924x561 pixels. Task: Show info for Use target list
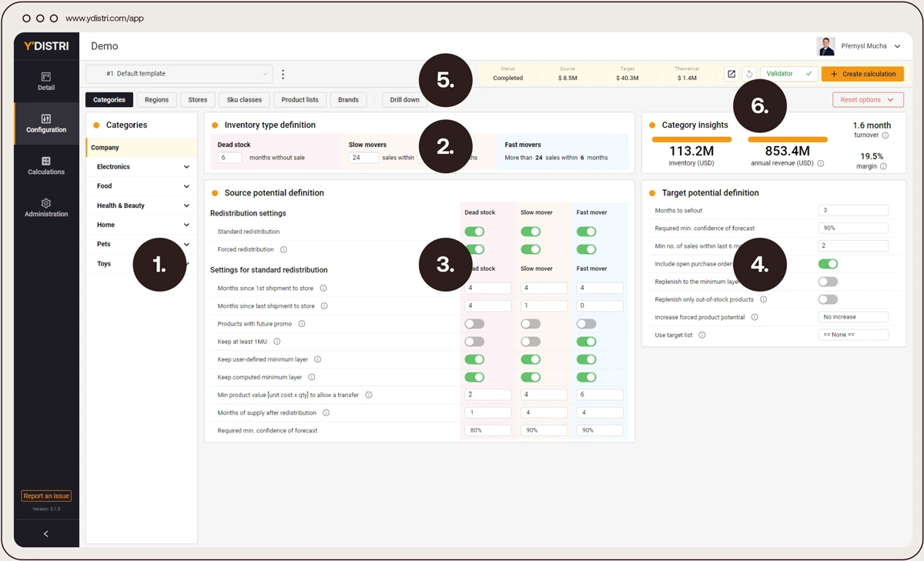coord(702,335)
